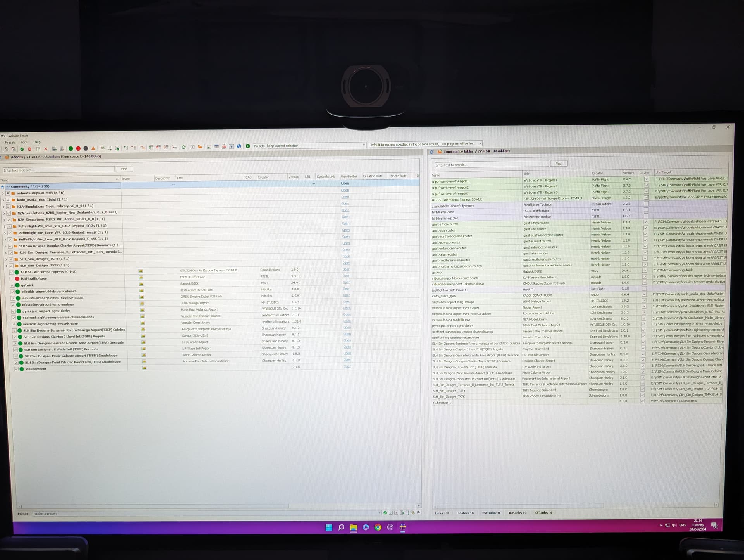The height and width of the screenshot is (560, 744).
Task: Click the split-columns layout toolbar icon
Action: click(x=193, y=147)
